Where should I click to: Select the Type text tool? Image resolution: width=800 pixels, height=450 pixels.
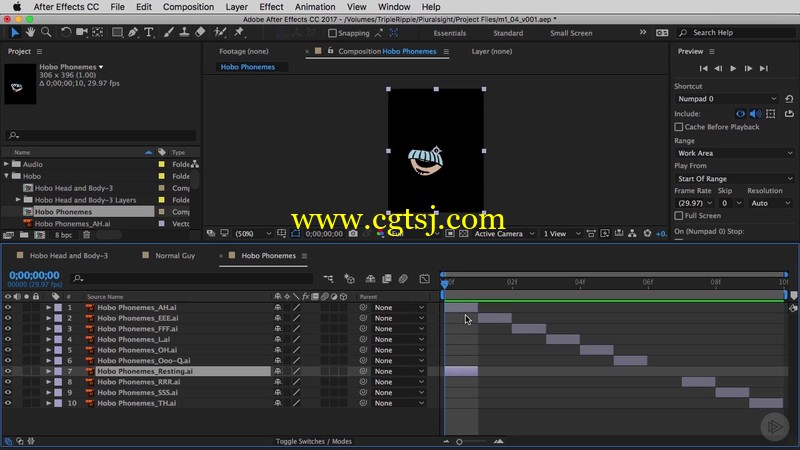(x=149, y=32)
